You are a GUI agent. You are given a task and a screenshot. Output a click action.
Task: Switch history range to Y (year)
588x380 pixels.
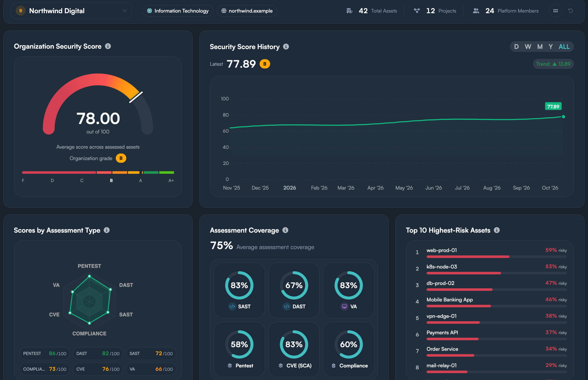pos(551,47)
